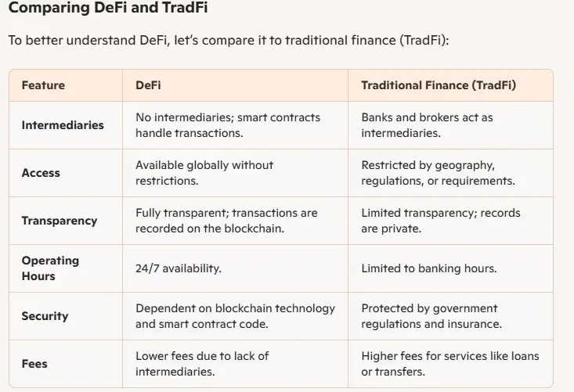The width and height of the screenshot is (574, 392).
Task: Click the 'Transparency' row label
Action: click(x=60, y=221)
